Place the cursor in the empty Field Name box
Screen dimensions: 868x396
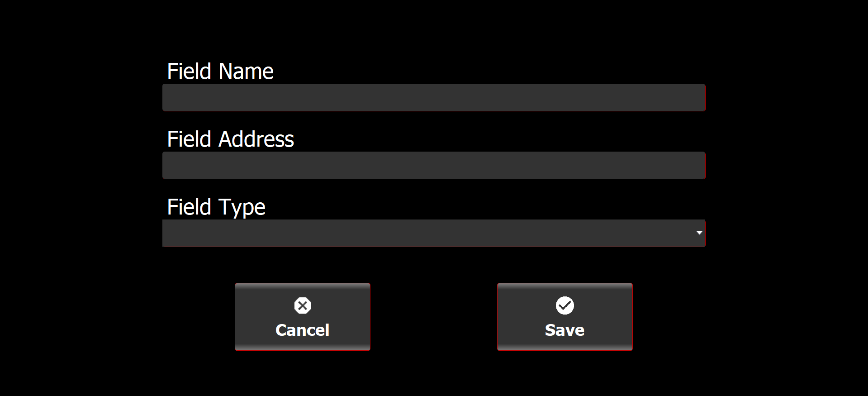coord(433,97)
